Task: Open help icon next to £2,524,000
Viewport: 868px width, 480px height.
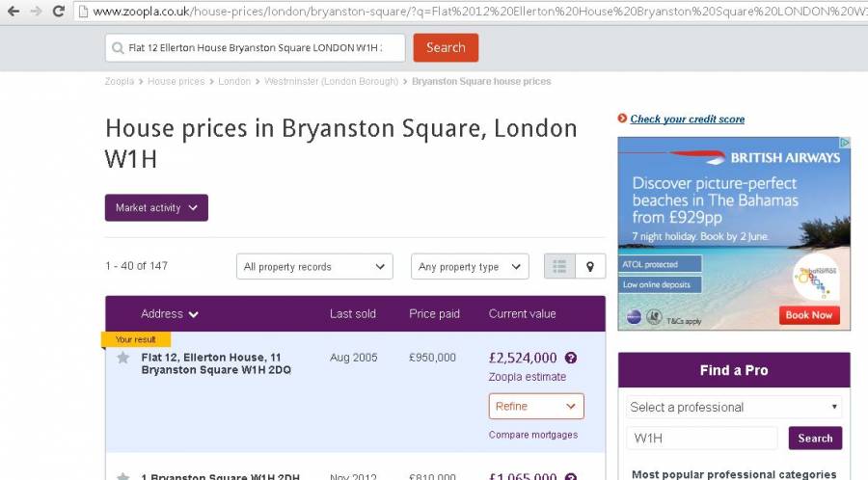Action: pos(571,358)
